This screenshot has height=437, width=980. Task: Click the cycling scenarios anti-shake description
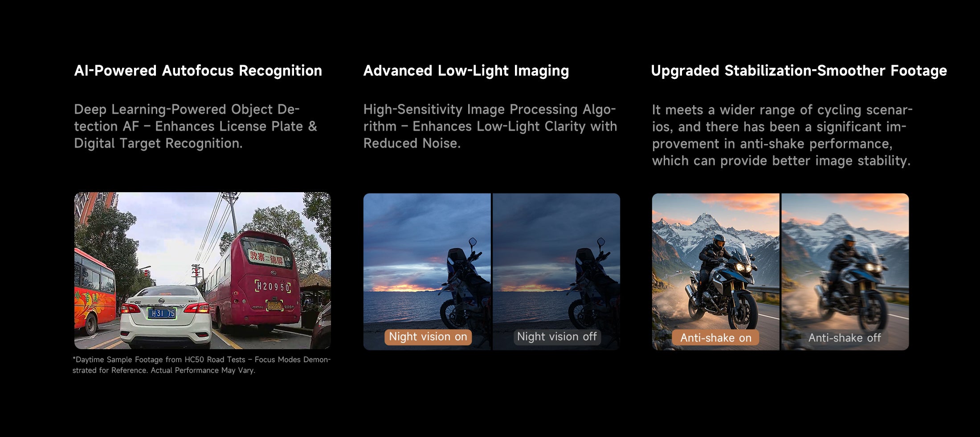pos(782,135)
